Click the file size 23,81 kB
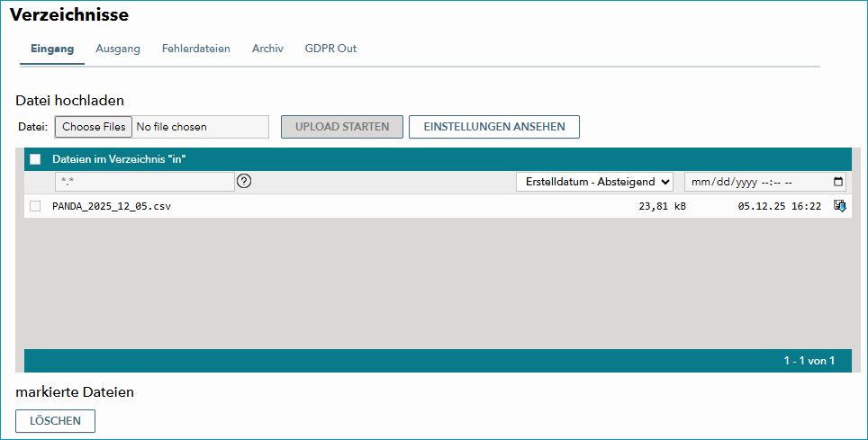Viewport: 868px width, 440px height. 662,206
